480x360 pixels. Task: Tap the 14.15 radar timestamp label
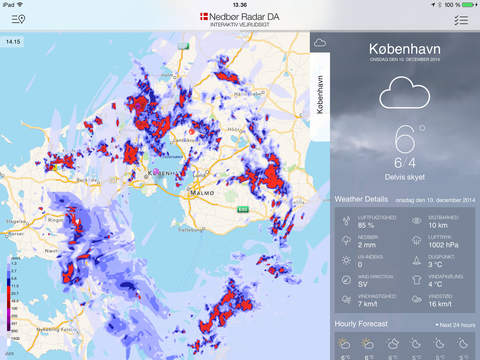tap(13, 42)
